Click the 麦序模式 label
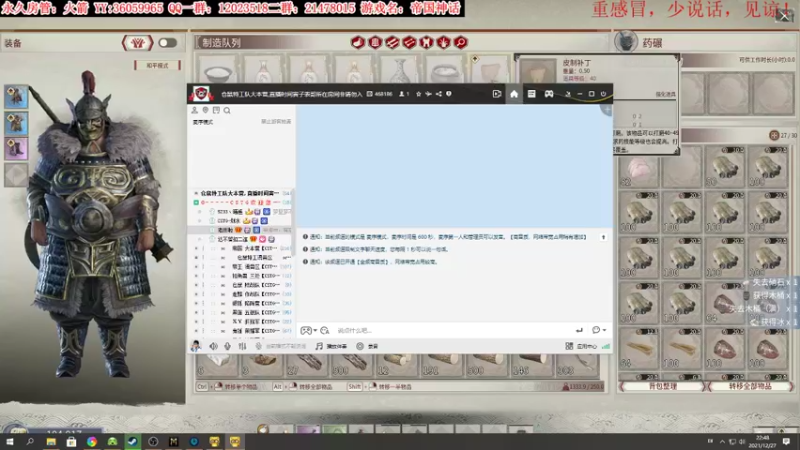The width and height of the screenshot is (800, 450). (203, 122)
